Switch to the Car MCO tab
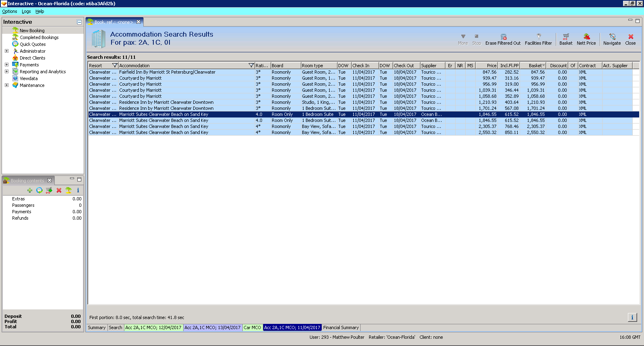Screen dimensions: 644x346 pos(252,327)
